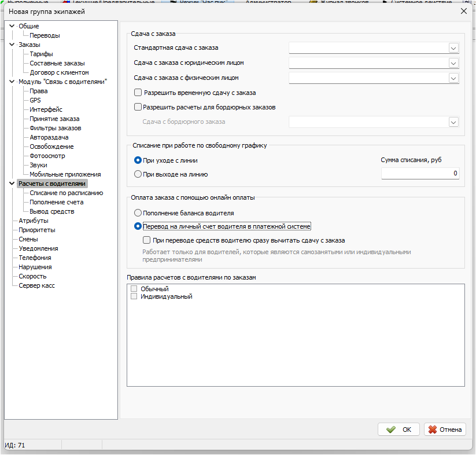
Task: Go to Фильтры заказов section
Action: tap(56, 128)
